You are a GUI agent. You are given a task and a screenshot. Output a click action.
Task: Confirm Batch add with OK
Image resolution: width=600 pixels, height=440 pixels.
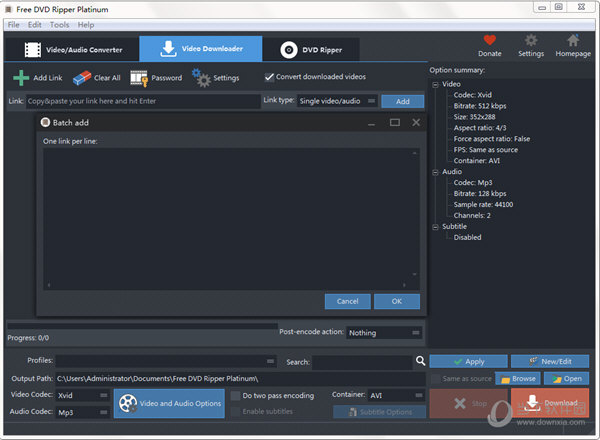[397, 301]
